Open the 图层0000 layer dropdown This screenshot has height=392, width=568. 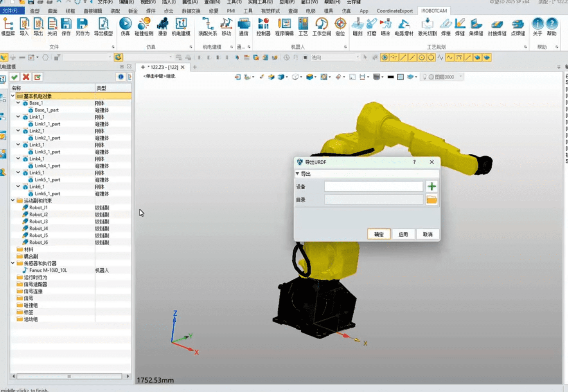coord(460,77)
